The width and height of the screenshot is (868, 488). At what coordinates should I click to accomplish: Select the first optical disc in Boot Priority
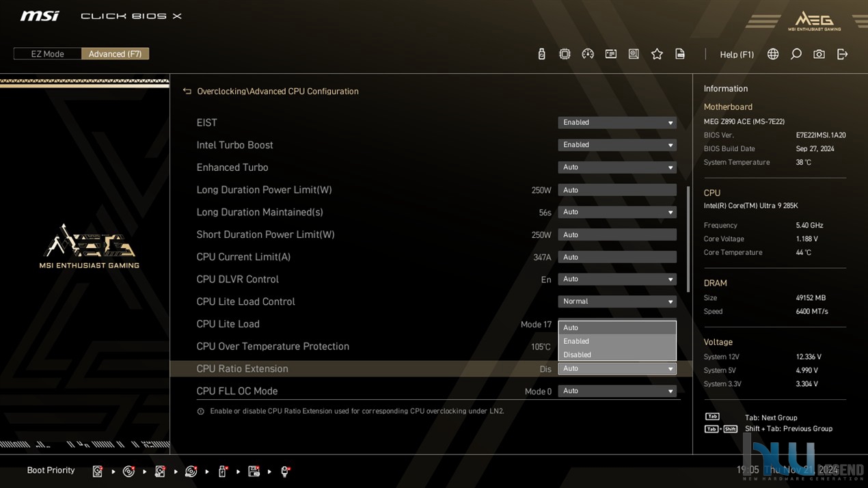tap(128, 471)
